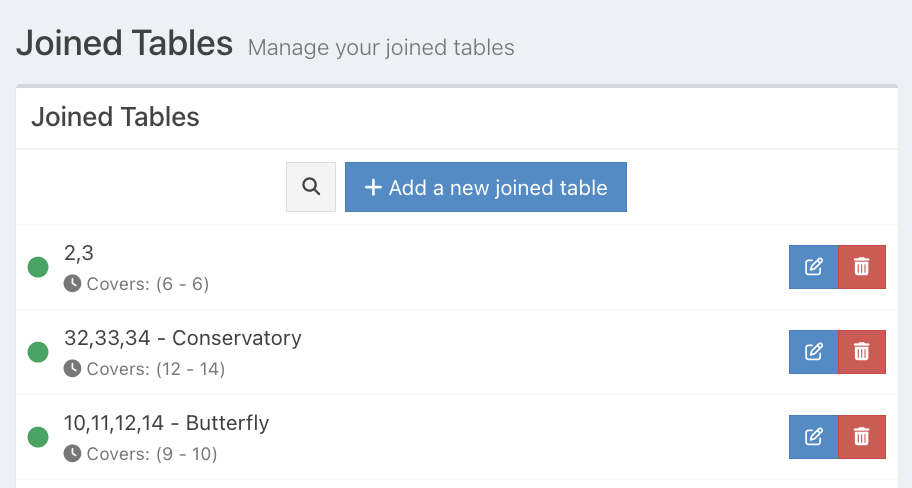This screenshot has width=912, height=488.
Task: Toggle the Butterfly green status dot
Action: (x=38, y=437)
